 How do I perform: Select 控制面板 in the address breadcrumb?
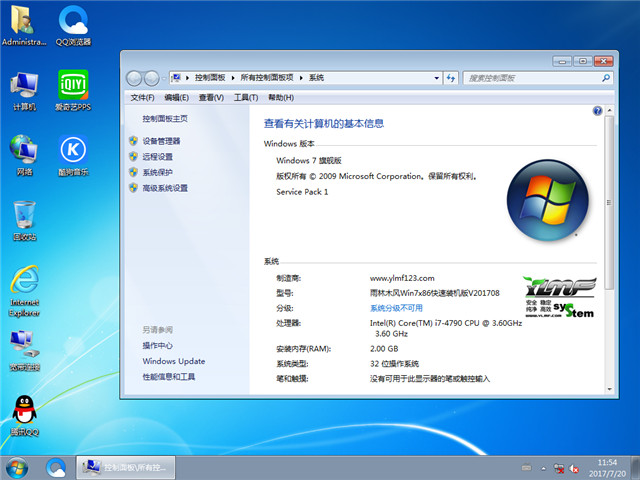210,78
